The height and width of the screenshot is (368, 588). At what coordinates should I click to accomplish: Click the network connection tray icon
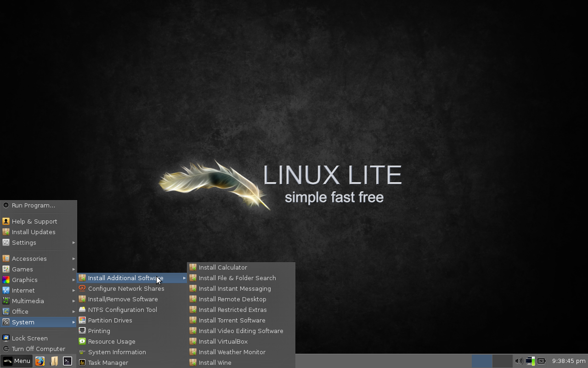[x=530, y=361]
